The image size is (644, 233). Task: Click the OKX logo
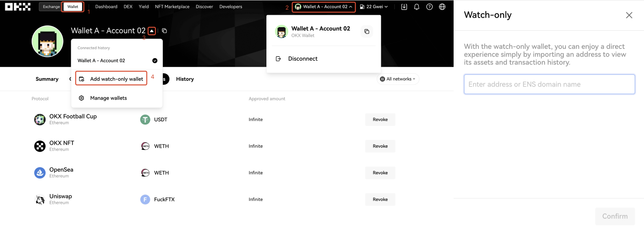[x=18, y=7]
